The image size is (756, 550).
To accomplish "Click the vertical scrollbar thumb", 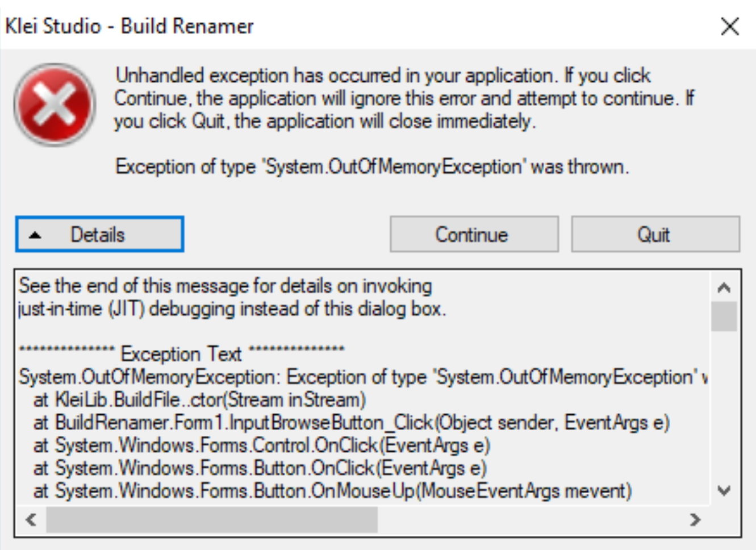I will (724, 316).
